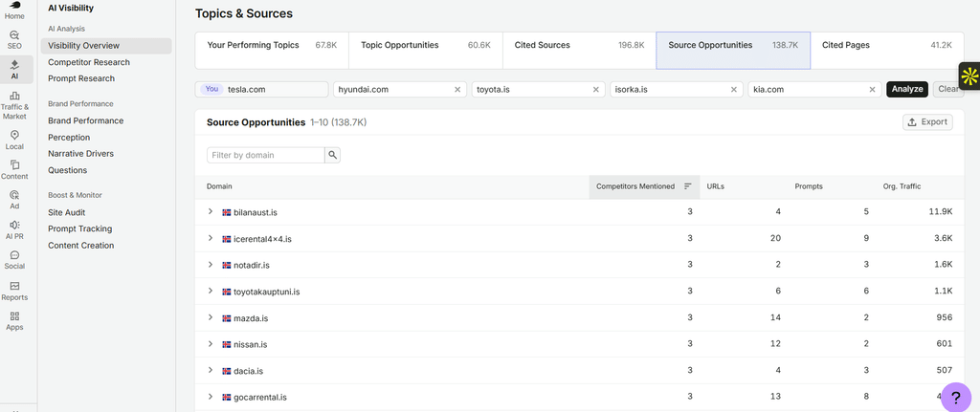The height and width of the screenshot is (412, 980).
Task: Sort by the Prompts column header
Action: (808, 186)
